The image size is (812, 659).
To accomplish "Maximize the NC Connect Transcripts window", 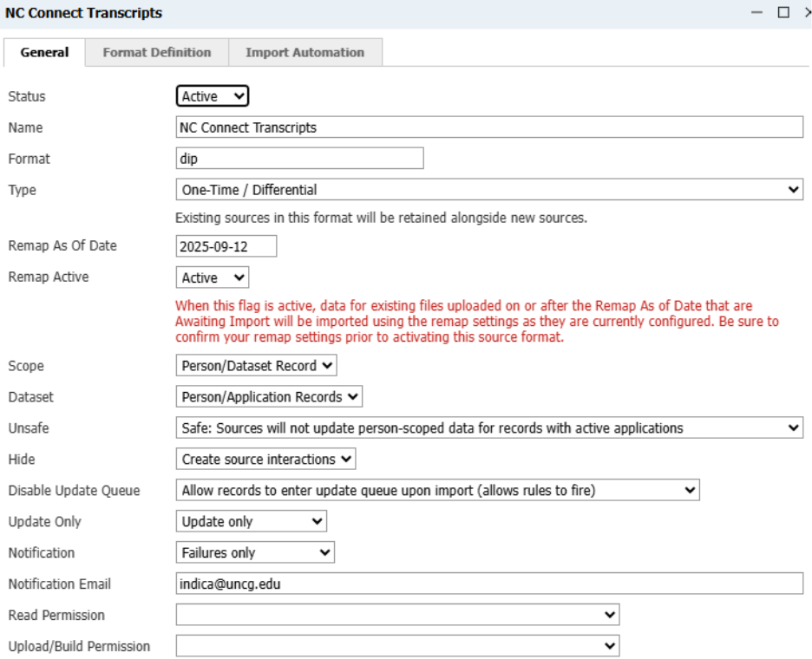I will pos(783,12).
